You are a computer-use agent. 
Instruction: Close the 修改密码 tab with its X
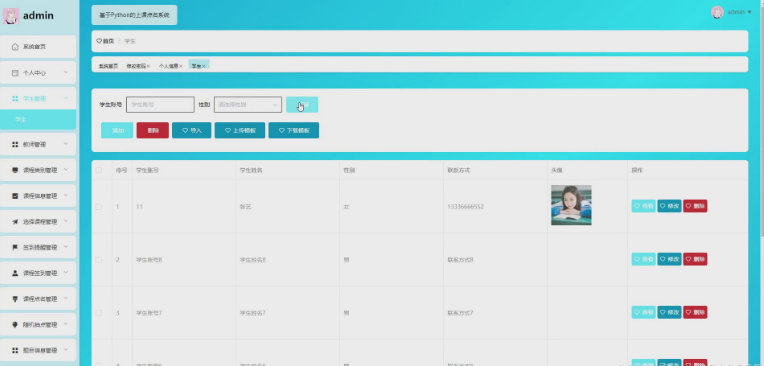point(149,66)
